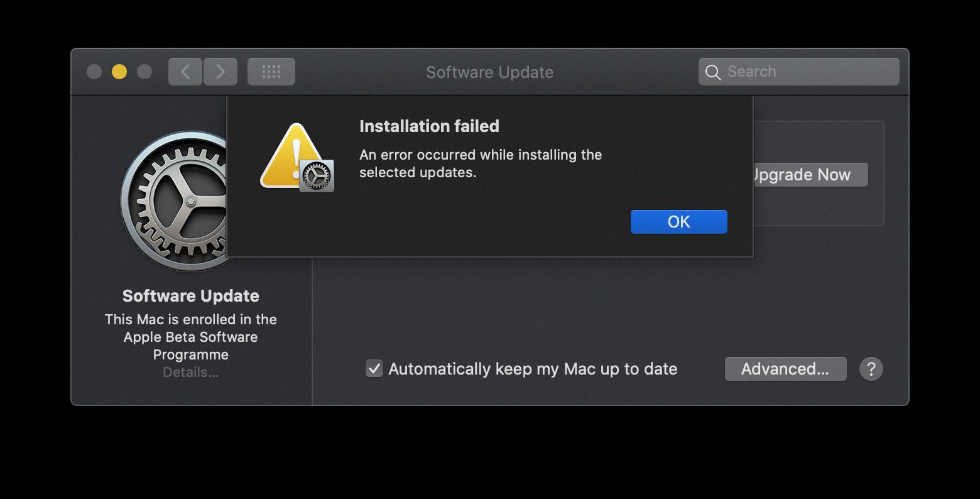Screen dimensions: 980x499
Task: Click the forward arrow in the toolbar
Action: [220, 71]
